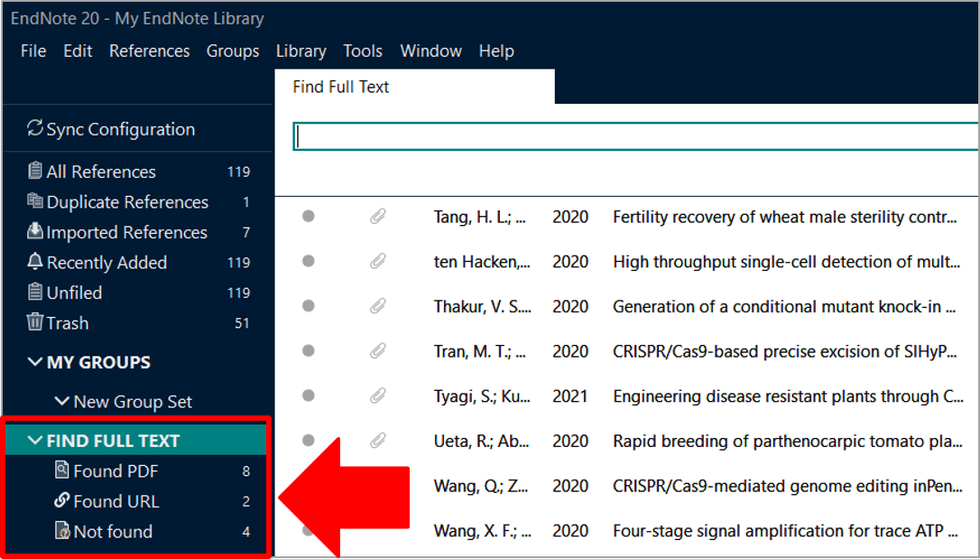This screenshot has height=559, width=980.
Task: Click the clipboard icon beside Unfiled
Action: pyautogui.click(x=35, y=292)
